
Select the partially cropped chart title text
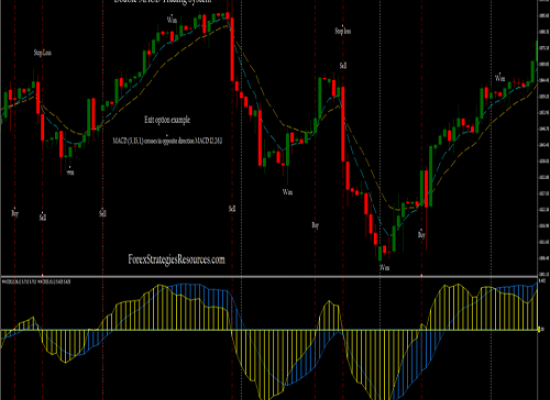coord(162,1)
